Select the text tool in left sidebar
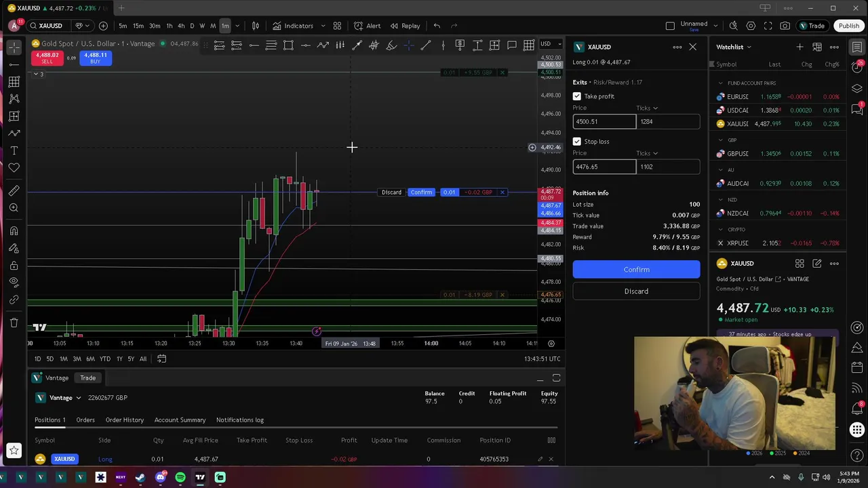This screenshot has height=488, width=868. click(x=14, y=150)
